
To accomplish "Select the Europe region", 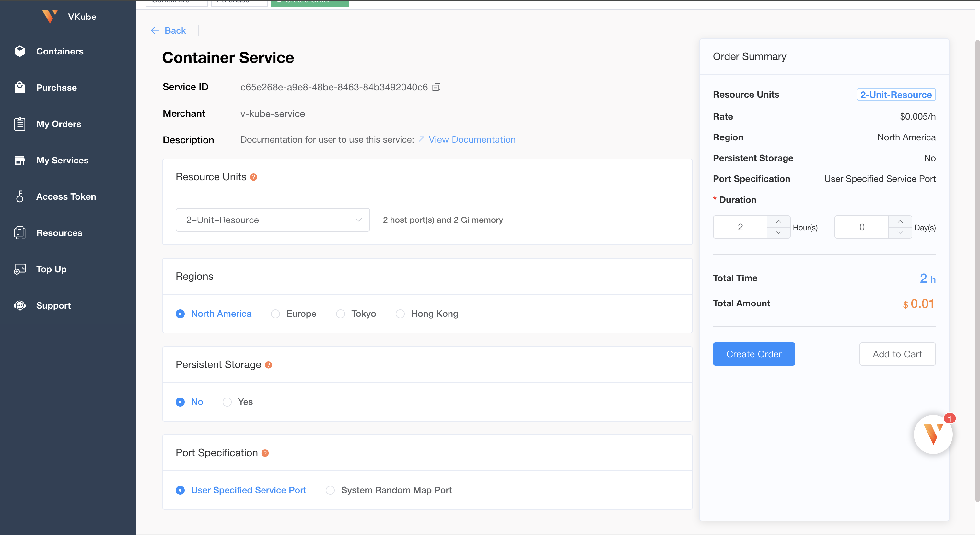I will point(293,314).
